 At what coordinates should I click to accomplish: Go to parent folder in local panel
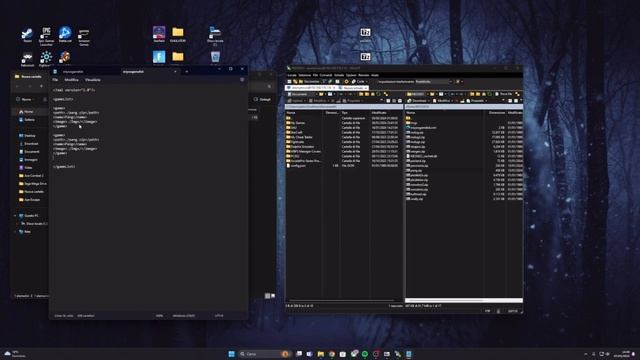click(289, 118)
